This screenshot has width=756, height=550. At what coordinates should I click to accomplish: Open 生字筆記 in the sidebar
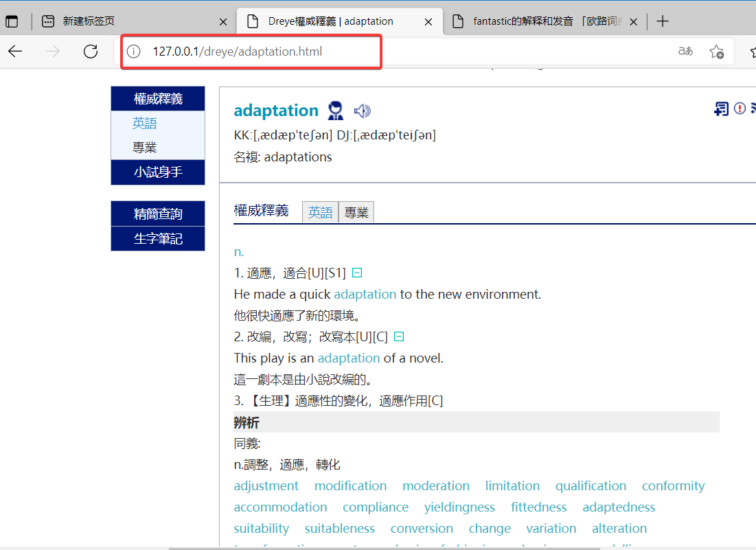[x=158, y=238]
